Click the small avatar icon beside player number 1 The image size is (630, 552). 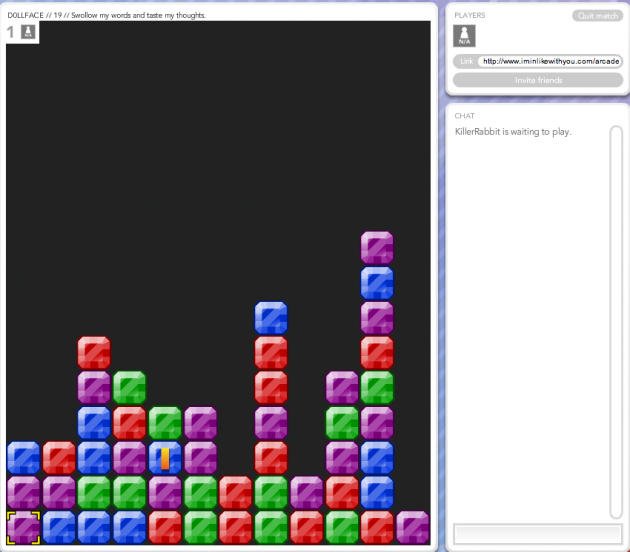(28, 31)
